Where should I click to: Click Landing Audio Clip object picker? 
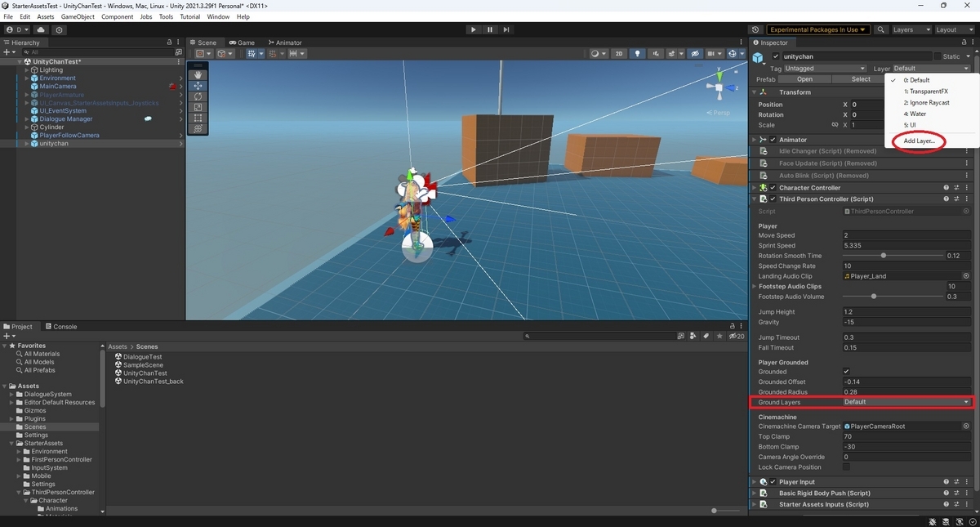[966, 276]
